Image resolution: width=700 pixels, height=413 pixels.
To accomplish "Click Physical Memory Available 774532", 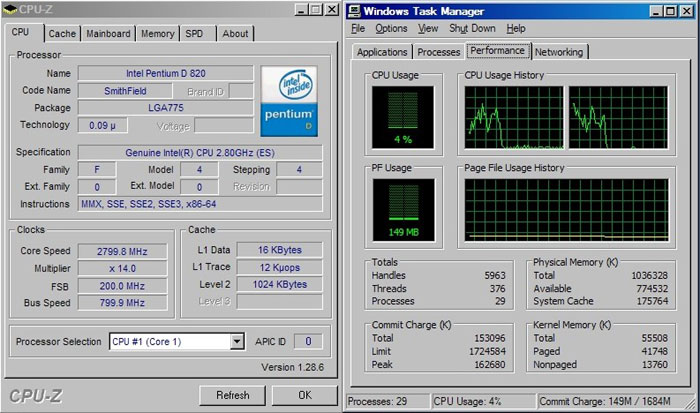I will point(652,288).
